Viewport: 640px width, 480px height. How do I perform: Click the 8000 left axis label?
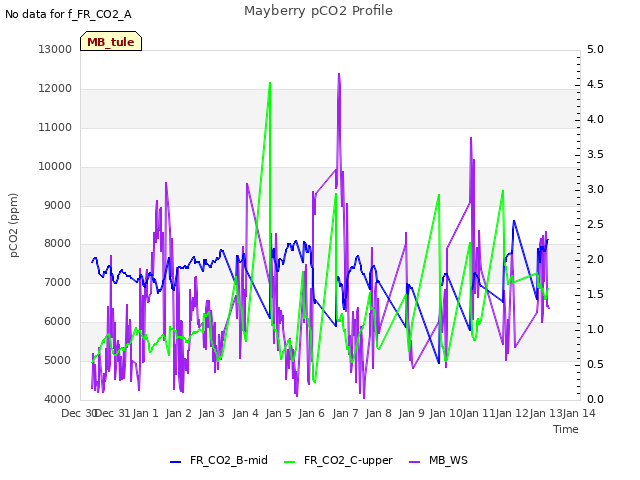(x=58, y=244)
